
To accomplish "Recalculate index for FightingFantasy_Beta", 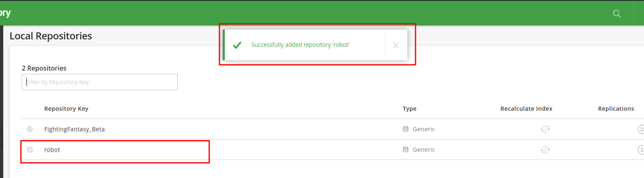I will pyautogui.click(x=545, y=129).
